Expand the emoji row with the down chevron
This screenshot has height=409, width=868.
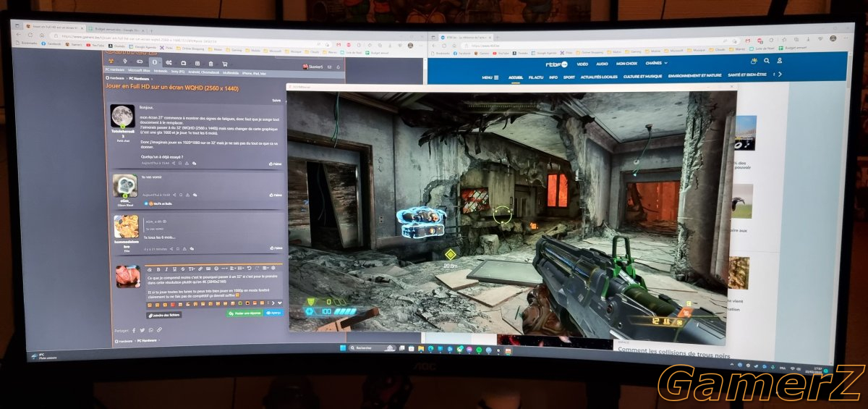pos(280,303)
